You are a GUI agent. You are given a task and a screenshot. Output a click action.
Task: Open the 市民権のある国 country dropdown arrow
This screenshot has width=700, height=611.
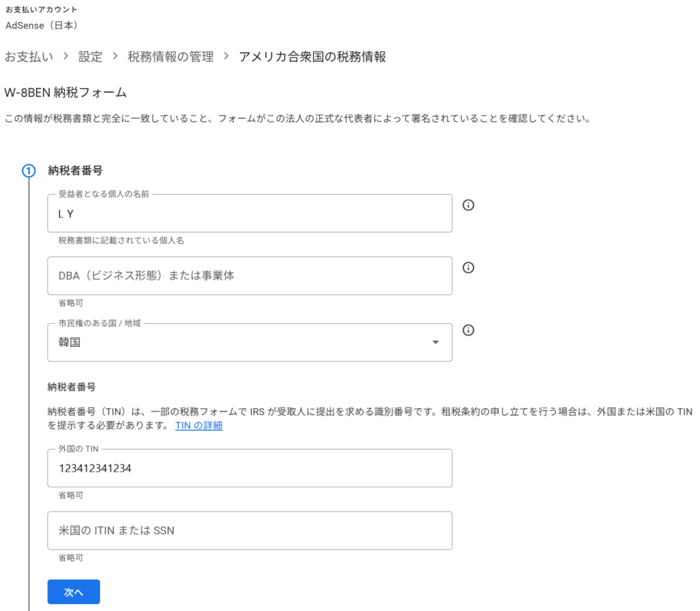435,340
